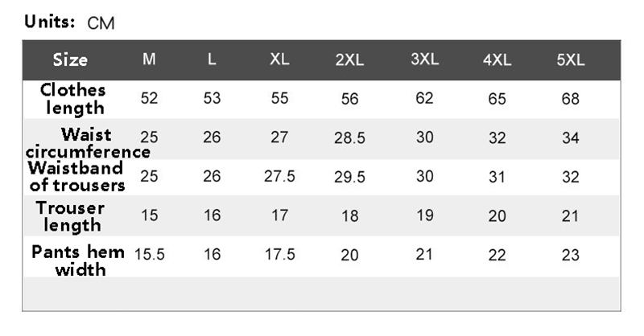Select the 68 clothes length value
This screenshot has width=644, height=336.
[571, 99]
